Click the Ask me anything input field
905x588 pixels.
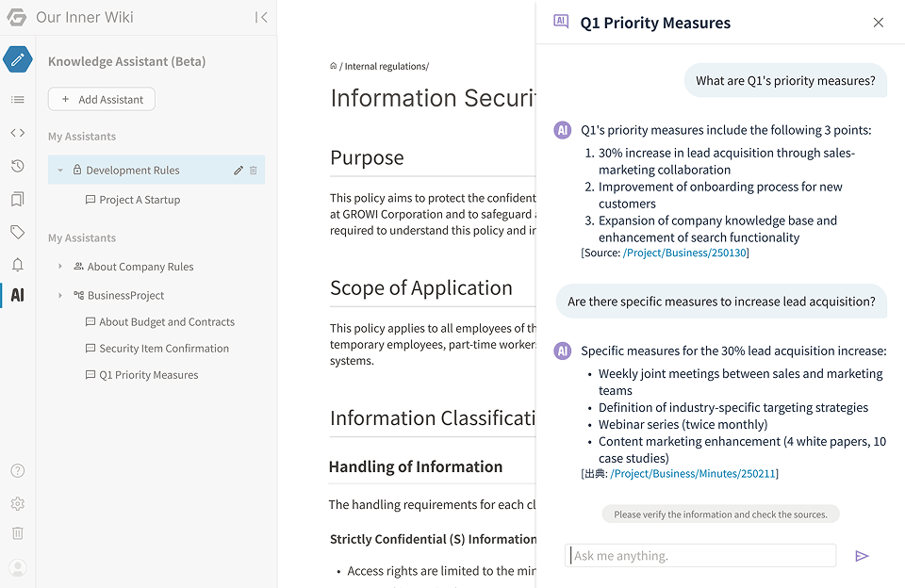pos(700,555)
